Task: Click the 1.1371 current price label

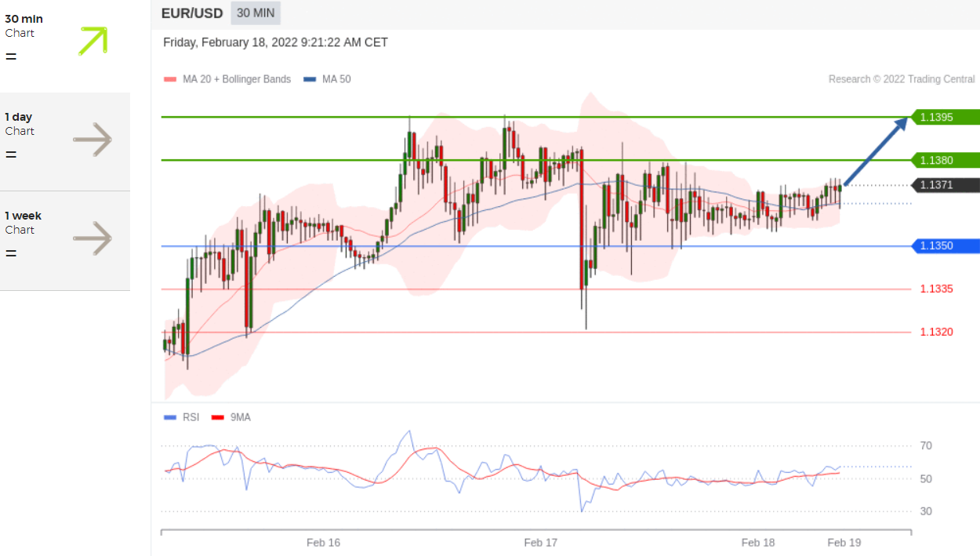Action: click(x=945, y=185)
